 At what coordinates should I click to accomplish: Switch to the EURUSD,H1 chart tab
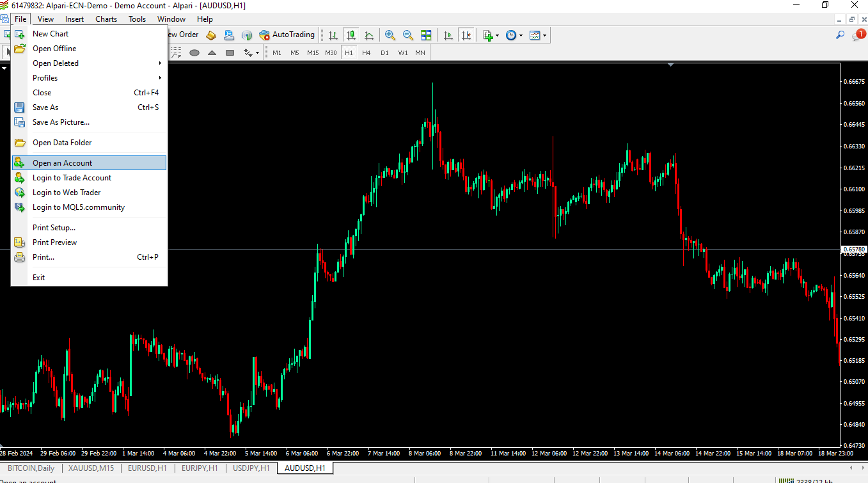tap(147, 468)
